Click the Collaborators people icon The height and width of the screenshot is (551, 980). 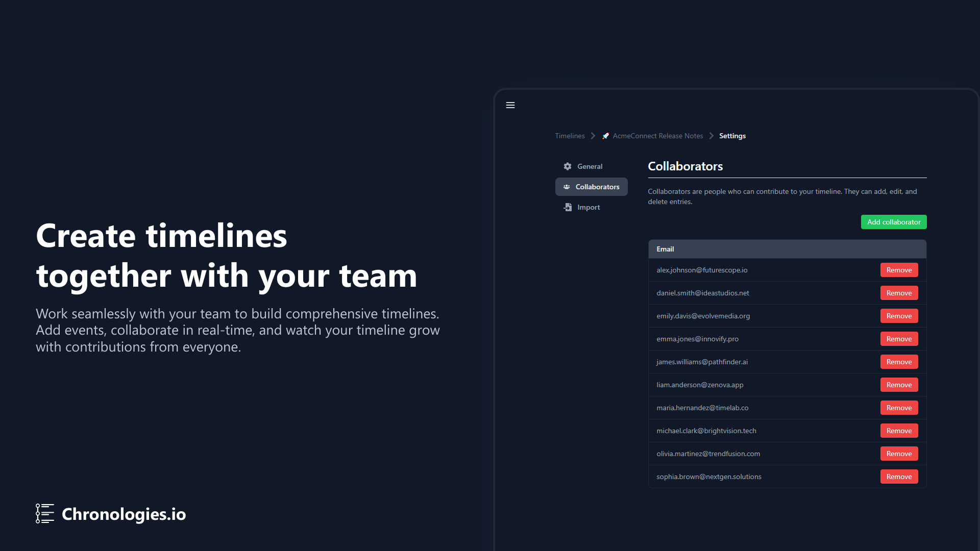[x=567, y=187]
